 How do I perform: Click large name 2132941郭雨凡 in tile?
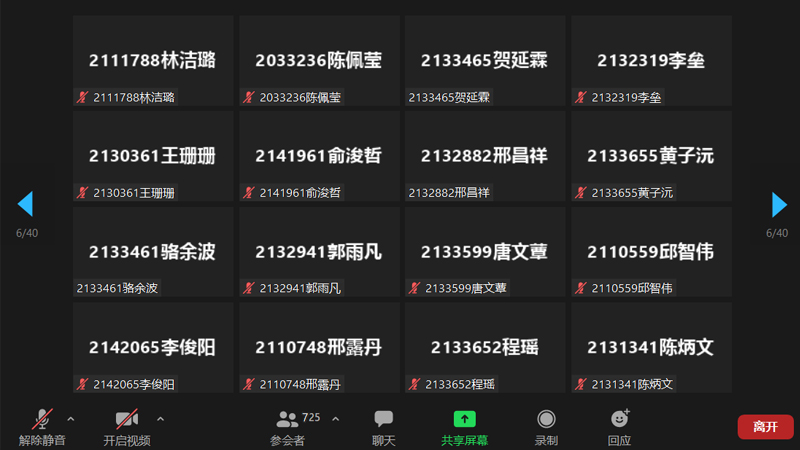tap(318, 252)
